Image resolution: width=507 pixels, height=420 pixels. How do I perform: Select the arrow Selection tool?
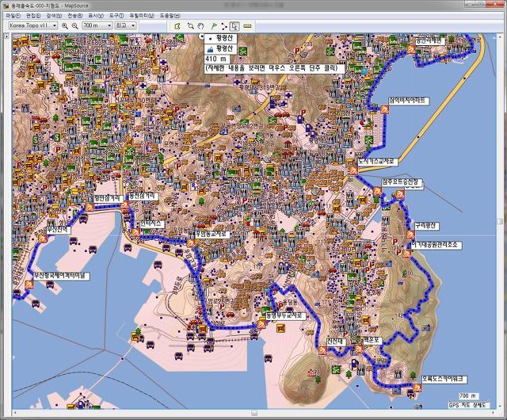tap(234, 26)
